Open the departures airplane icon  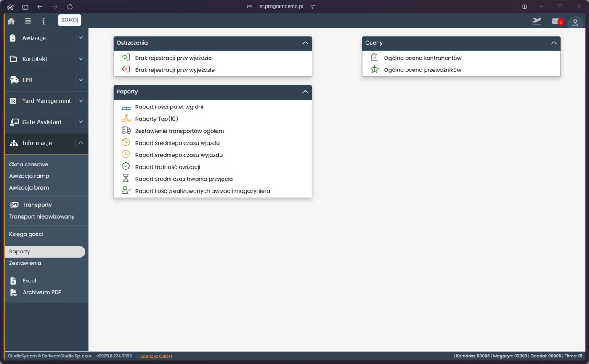point(536,21)
